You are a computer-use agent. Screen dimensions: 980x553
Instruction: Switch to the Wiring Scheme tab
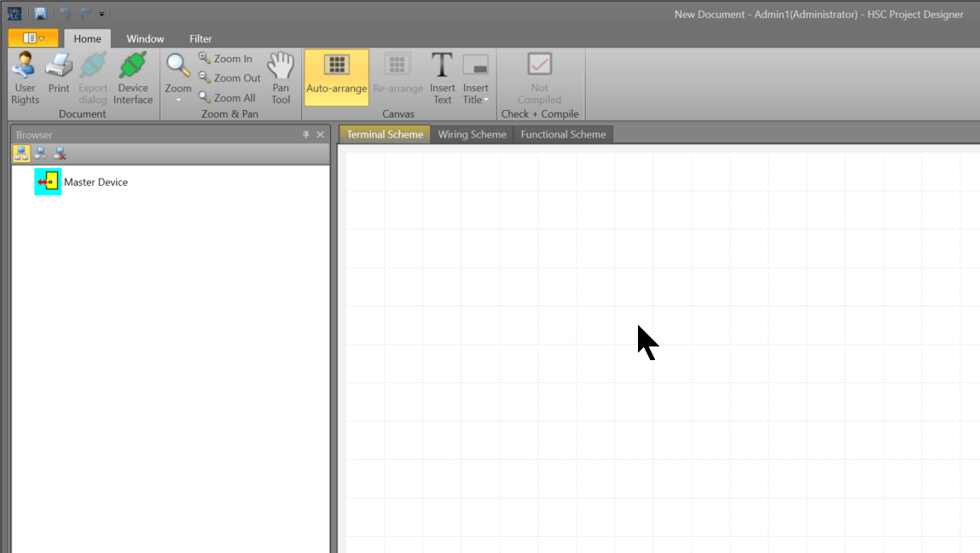(472, 135)
